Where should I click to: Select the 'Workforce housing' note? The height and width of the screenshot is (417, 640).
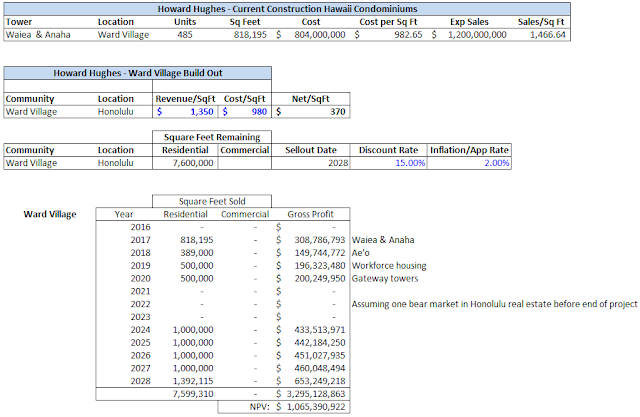(389, 266)
